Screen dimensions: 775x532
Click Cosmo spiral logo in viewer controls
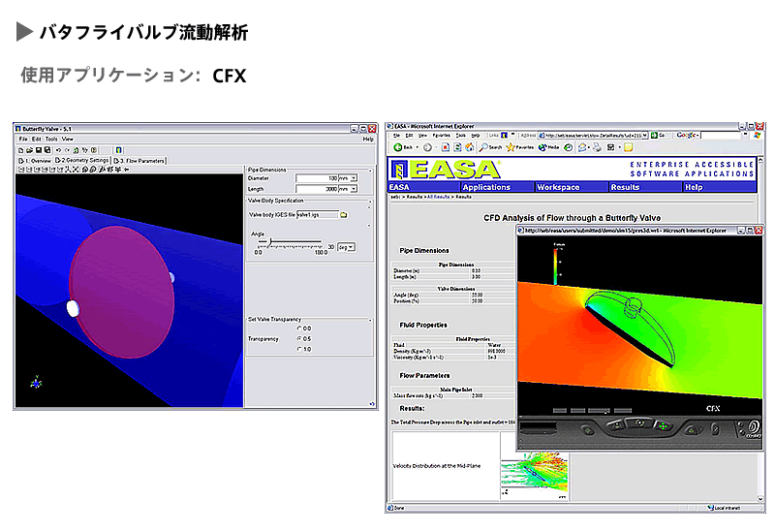tap(755, 426)
